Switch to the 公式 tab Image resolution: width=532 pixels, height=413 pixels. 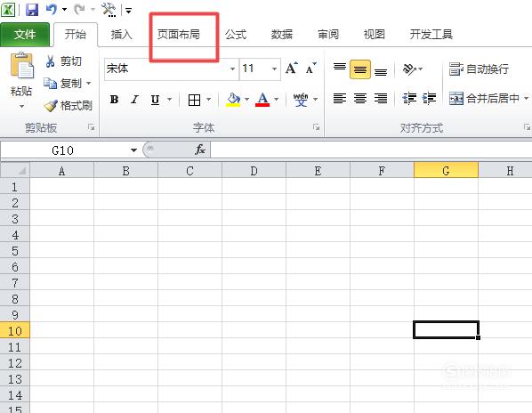click(x=236, y=35)
